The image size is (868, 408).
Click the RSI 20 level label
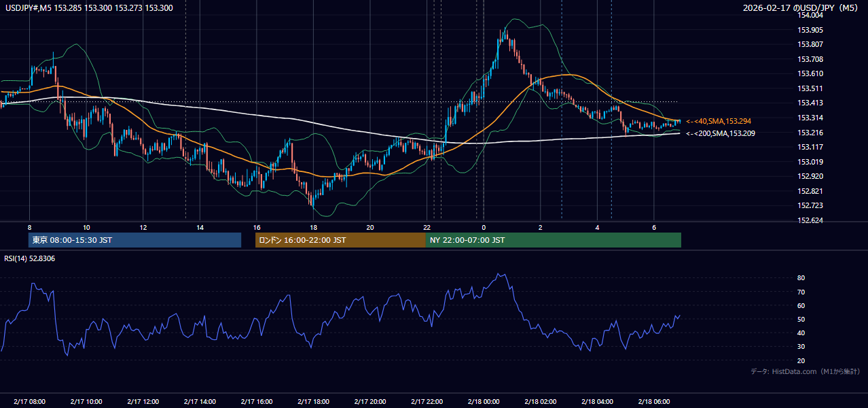tap(801, 361)
